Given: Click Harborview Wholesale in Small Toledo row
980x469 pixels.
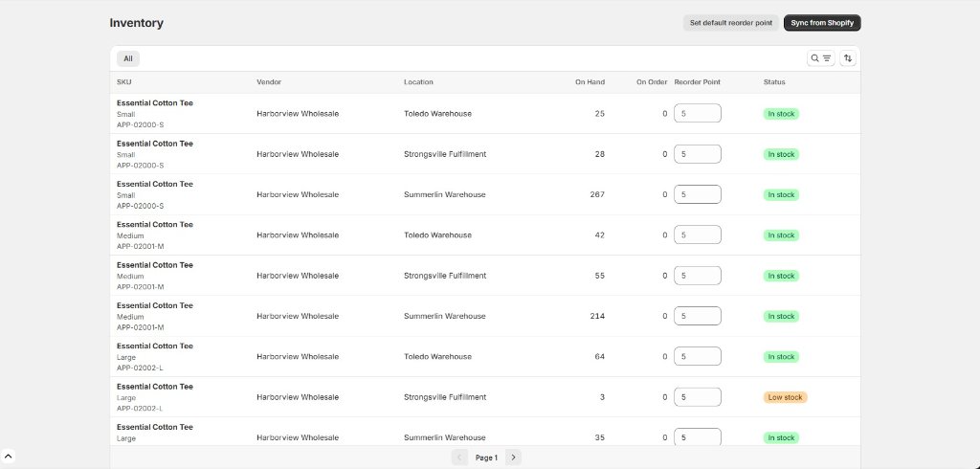Looking at the screenshot, I should [x=298, y=114].
